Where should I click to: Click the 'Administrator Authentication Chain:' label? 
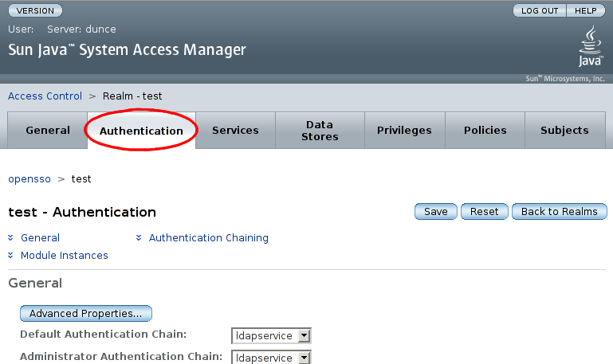(x=121, y=357)
